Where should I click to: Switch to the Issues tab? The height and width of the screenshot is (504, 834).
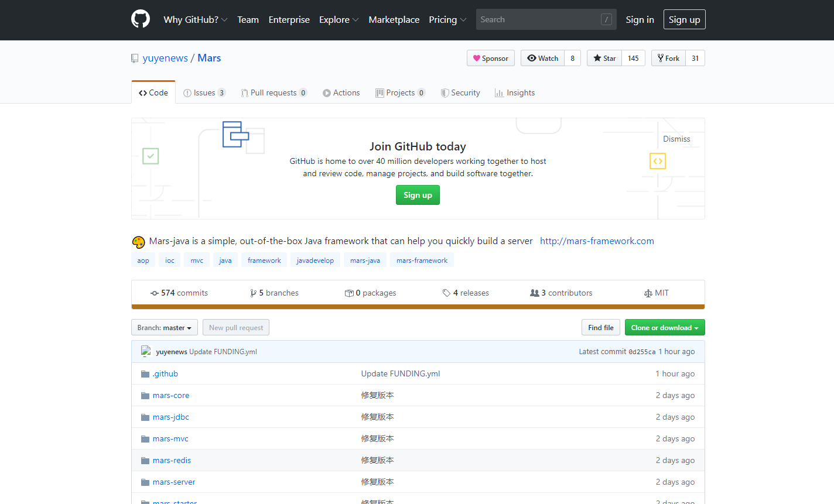(204, 92)
